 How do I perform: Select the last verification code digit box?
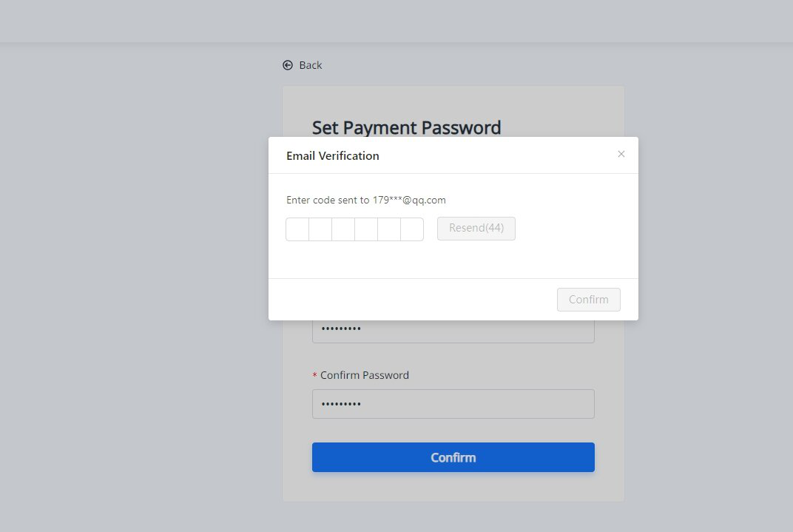click(412, 229)
